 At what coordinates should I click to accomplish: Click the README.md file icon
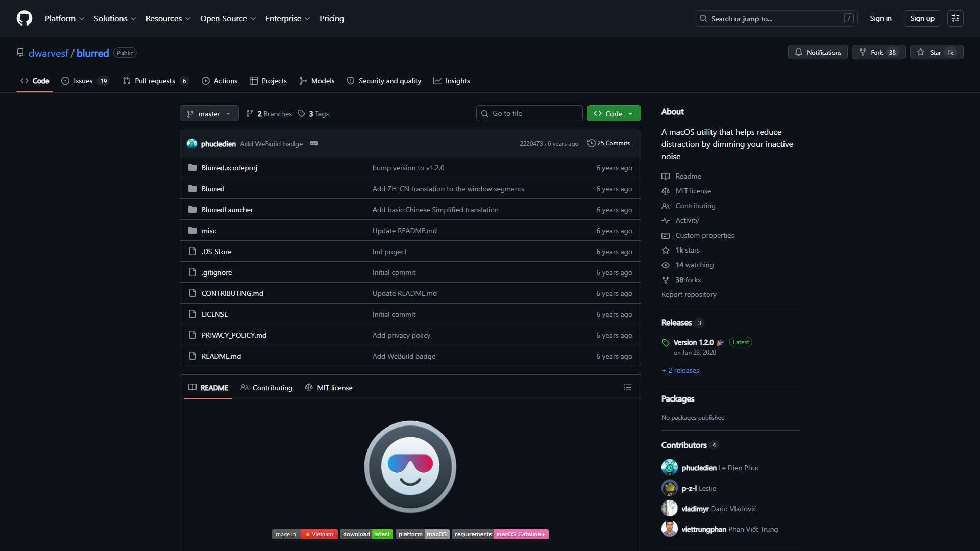(192, 356)
